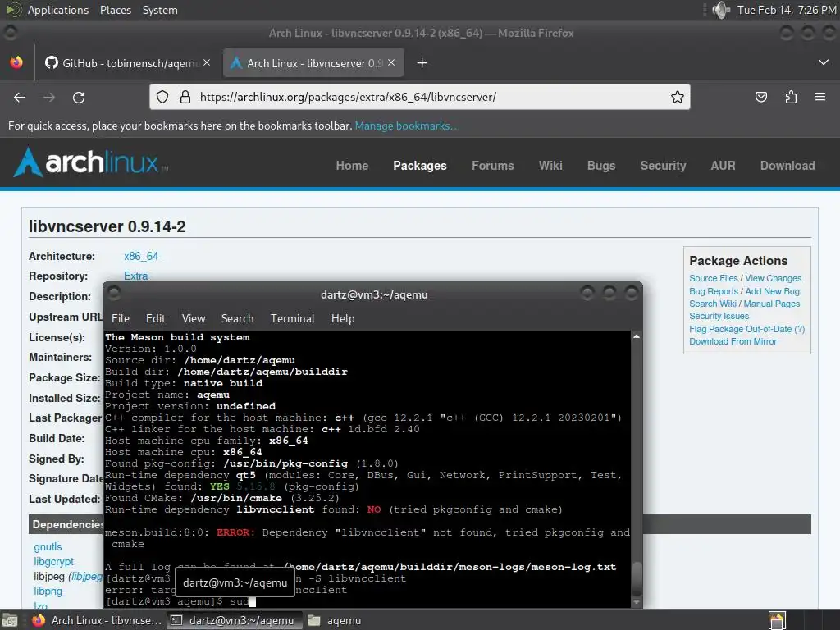Image resolution: width=840 pixels, height=630 pixels.
Task: Click the Manage bookmarks link
Action: click(407, 126)
